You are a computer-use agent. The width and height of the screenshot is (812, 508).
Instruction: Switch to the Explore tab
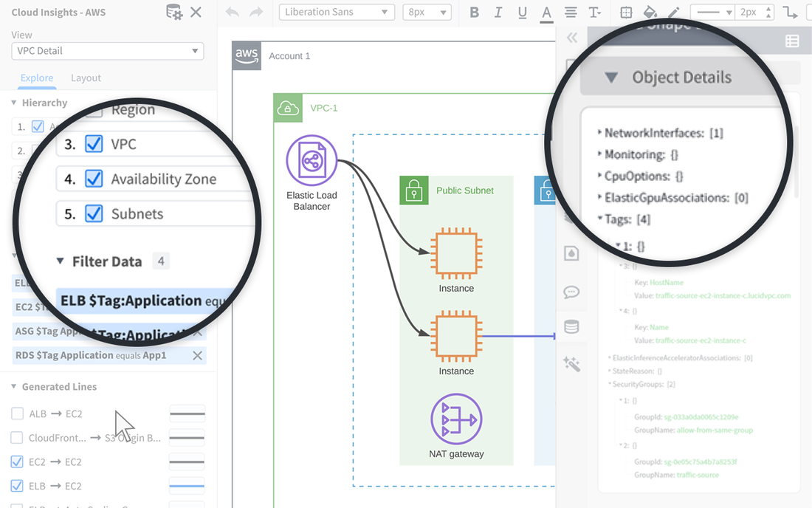[x=37, y=78]
